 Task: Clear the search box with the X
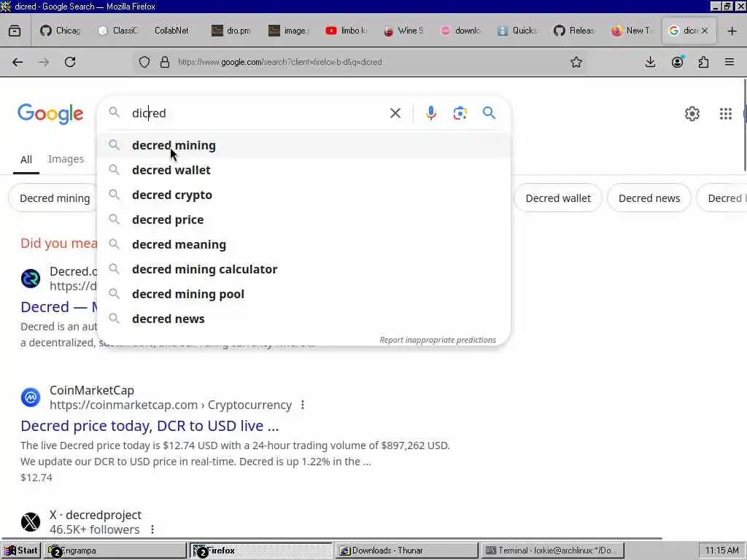point(395,113)
